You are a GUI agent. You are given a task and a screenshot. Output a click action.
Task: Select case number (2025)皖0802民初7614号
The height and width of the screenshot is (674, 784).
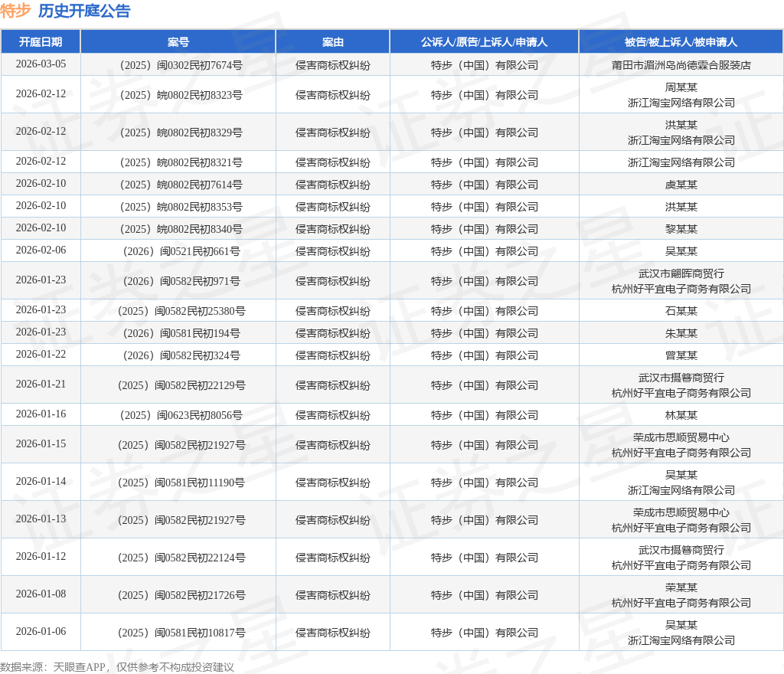coord(181,185)
